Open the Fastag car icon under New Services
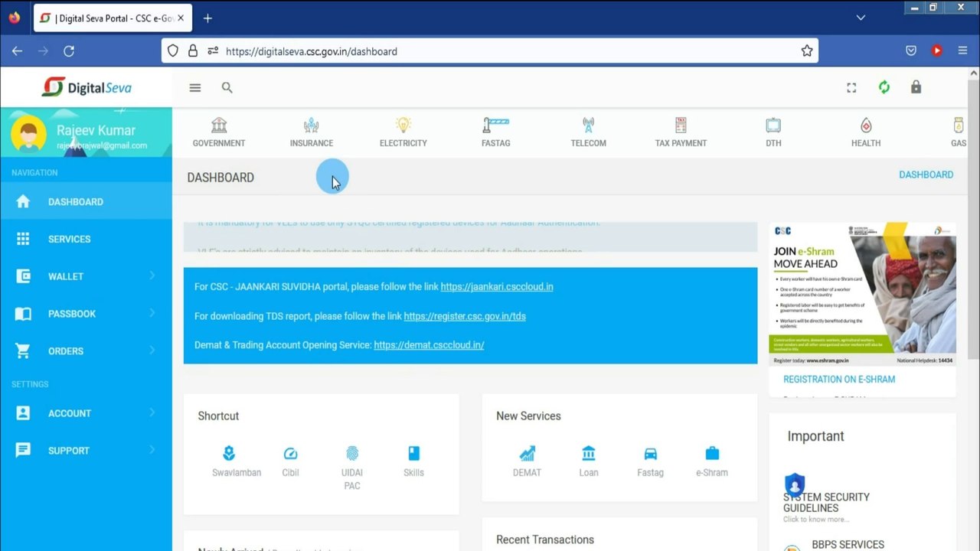 point(650,453)
